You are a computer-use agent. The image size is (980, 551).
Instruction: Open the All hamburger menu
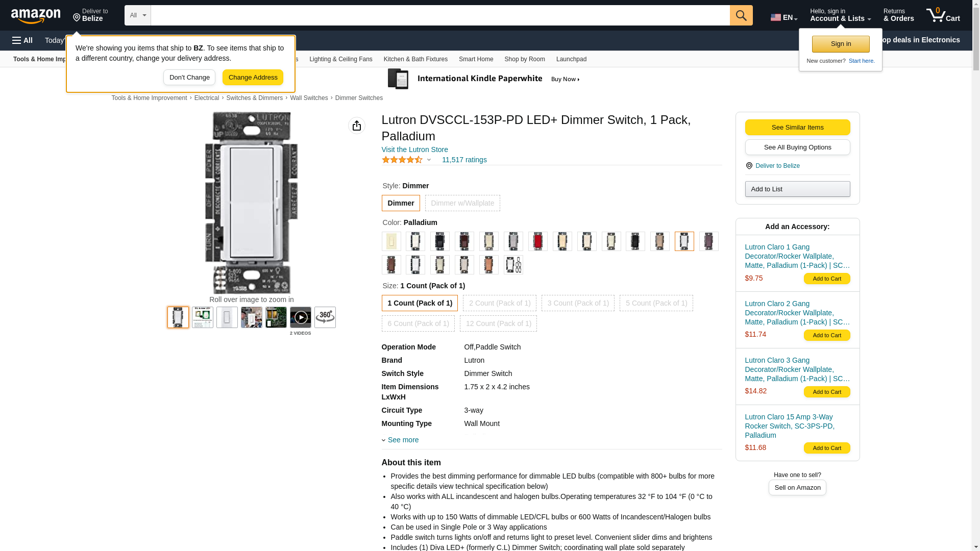pyautogui.click(x=22, y=40)
